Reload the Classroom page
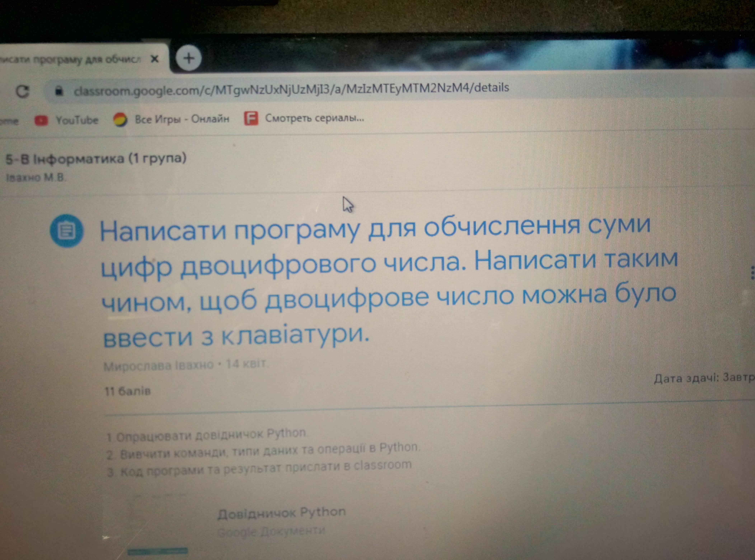755x560 pixels. 23,91
